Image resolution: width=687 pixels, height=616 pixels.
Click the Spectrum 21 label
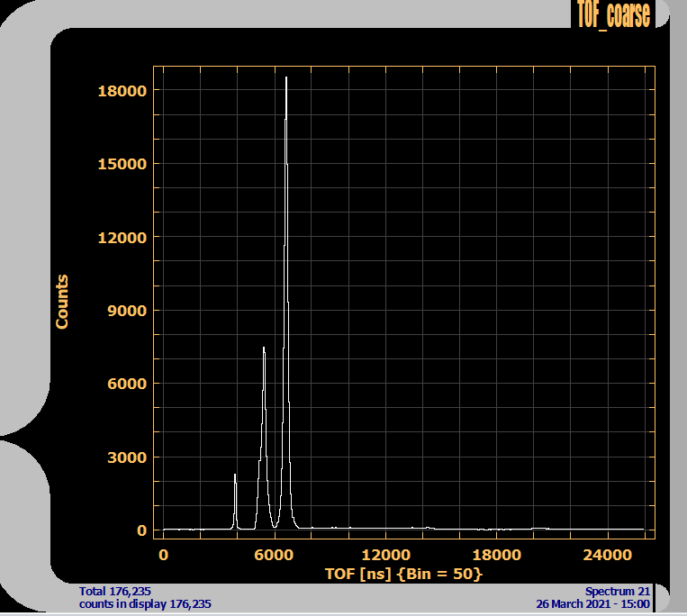pos(618,592)
